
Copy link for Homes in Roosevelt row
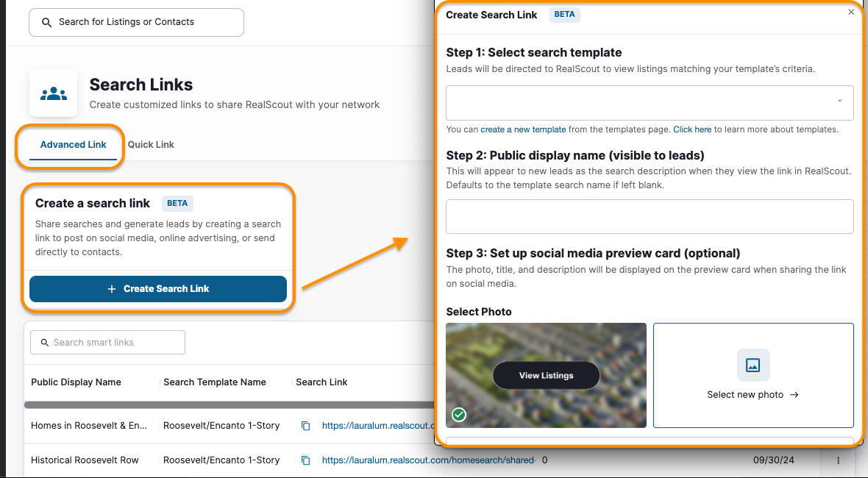click(305, 426)
